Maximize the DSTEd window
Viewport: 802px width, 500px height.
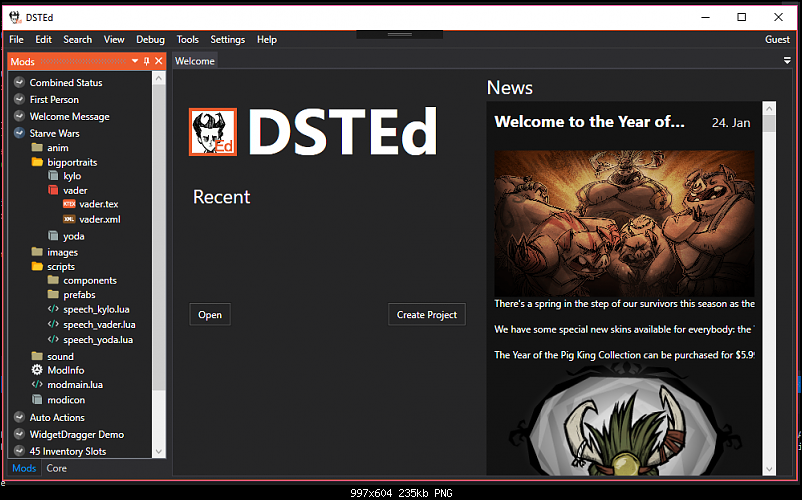coord(741,17)
